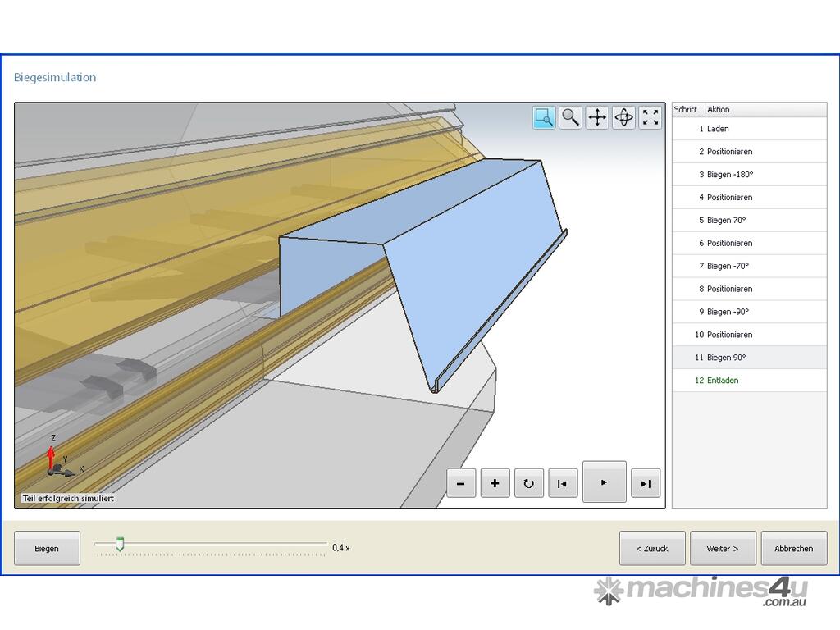
Task: Proceed with the Weiter button
Action: [x=723, y=548]
